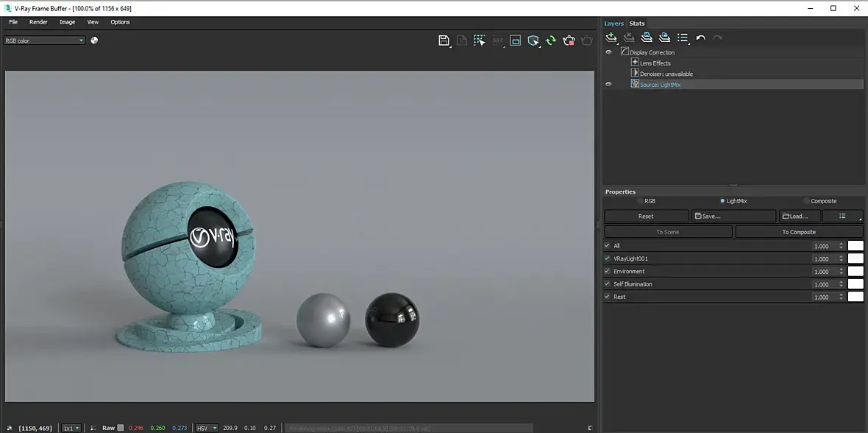
Task: Select the RGB radio button
Action: coord(640,201)
